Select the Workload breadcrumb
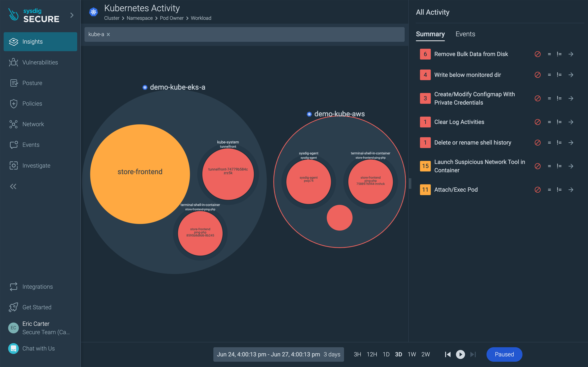Viewport: 588px width, 367px height. tap(201, 18)
